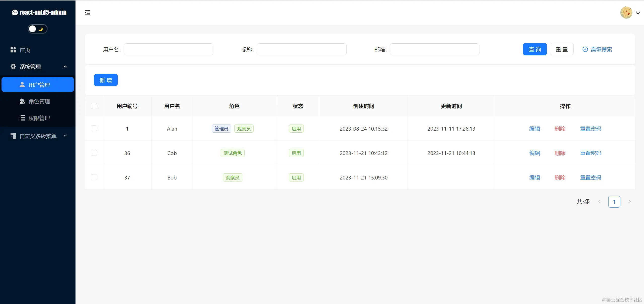Screen dimensions: 644x304
Task: Click the 用户编号 column header
Action: (x=127, y=106)
